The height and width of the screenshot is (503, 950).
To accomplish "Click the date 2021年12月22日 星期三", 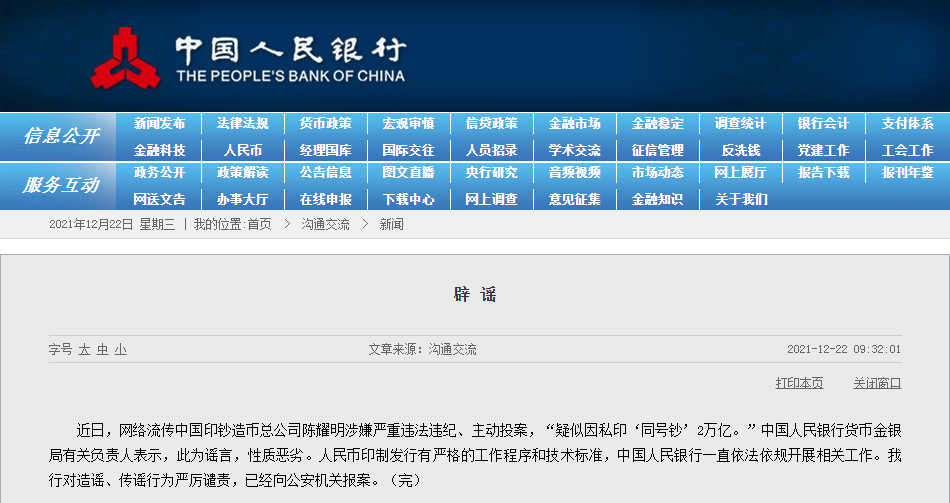I will [112, 225].
